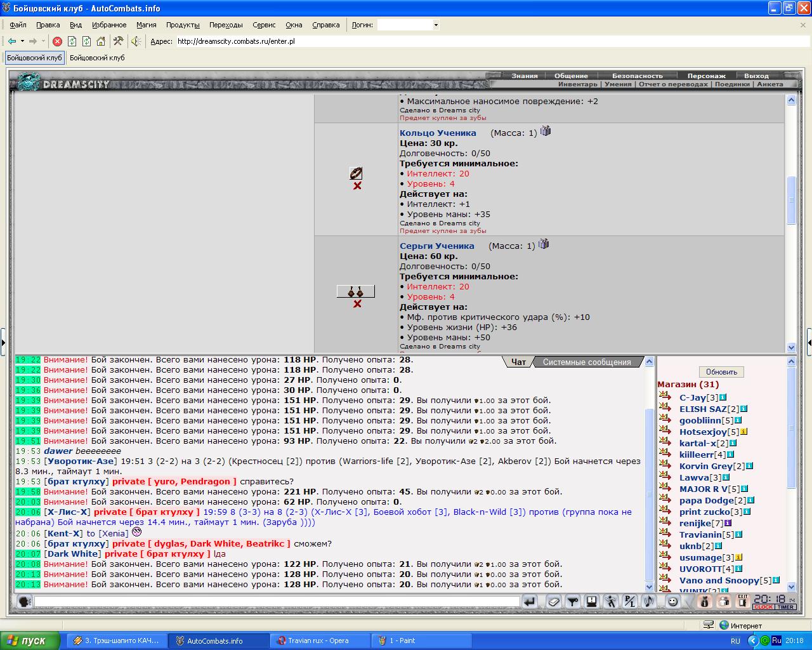
Task: Click the gift icon next to Кольцо Ученика
Action: pos(546,131)
